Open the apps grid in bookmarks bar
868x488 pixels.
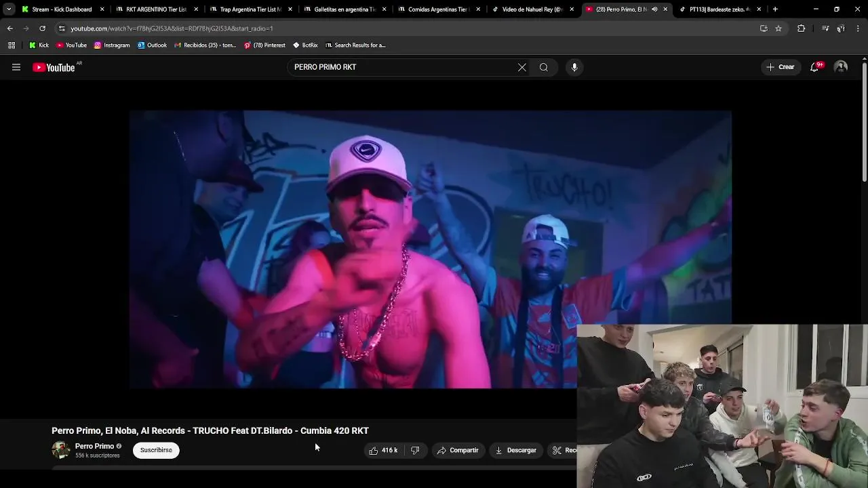[12, 45]
